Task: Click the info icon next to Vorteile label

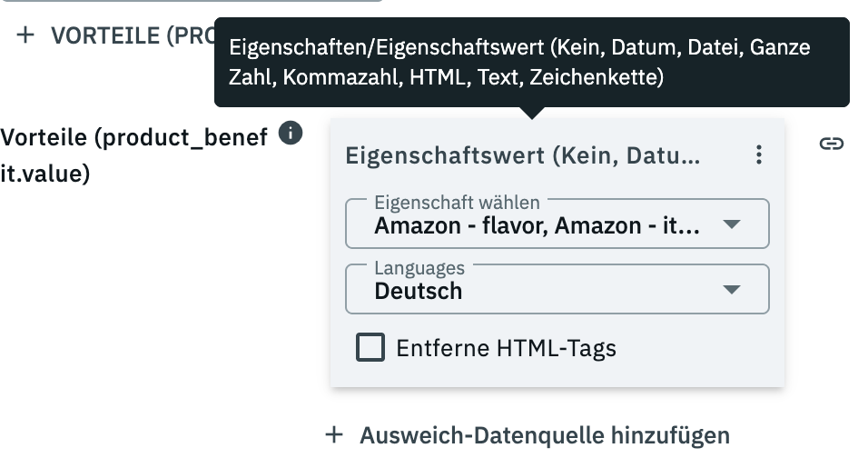Action: click(x=290, y=133)
